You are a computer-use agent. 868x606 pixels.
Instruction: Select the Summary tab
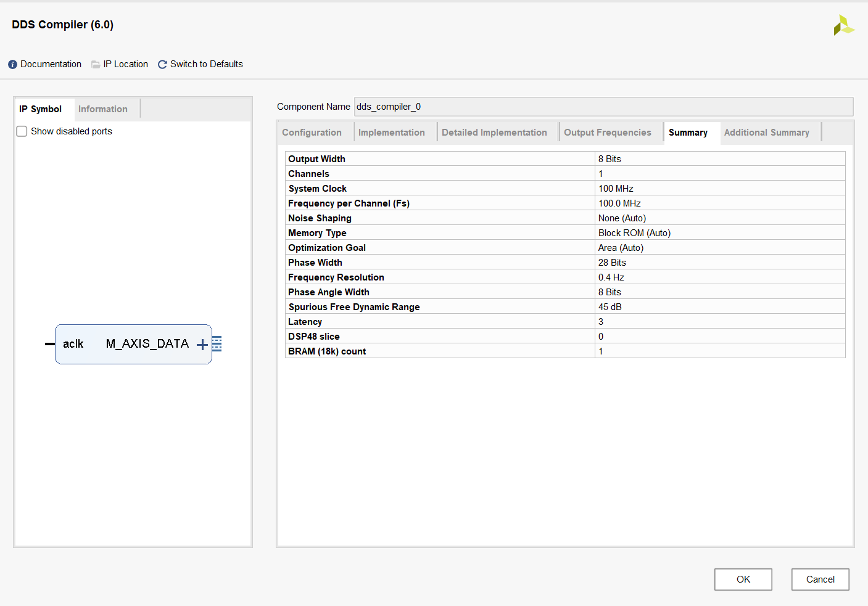click(688, 133)
